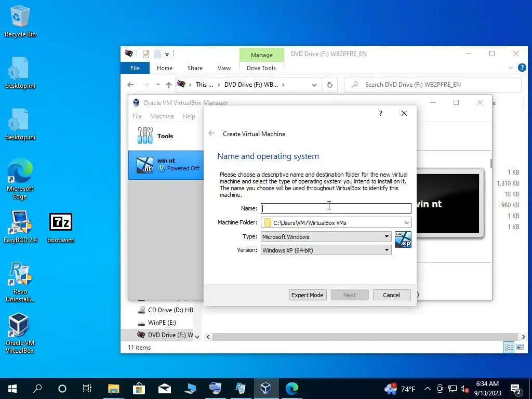Click the Search DVD Drive box

click(433, 85)
